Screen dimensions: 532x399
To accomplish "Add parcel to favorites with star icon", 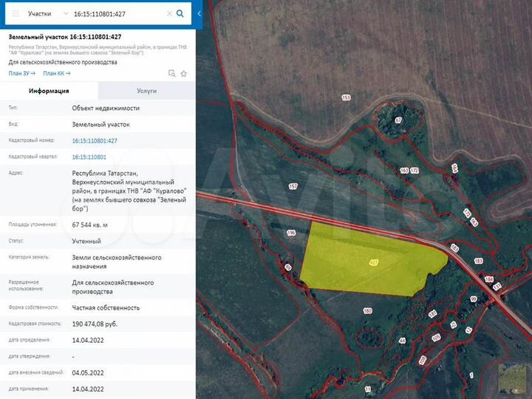I will [x=184, y=73].
